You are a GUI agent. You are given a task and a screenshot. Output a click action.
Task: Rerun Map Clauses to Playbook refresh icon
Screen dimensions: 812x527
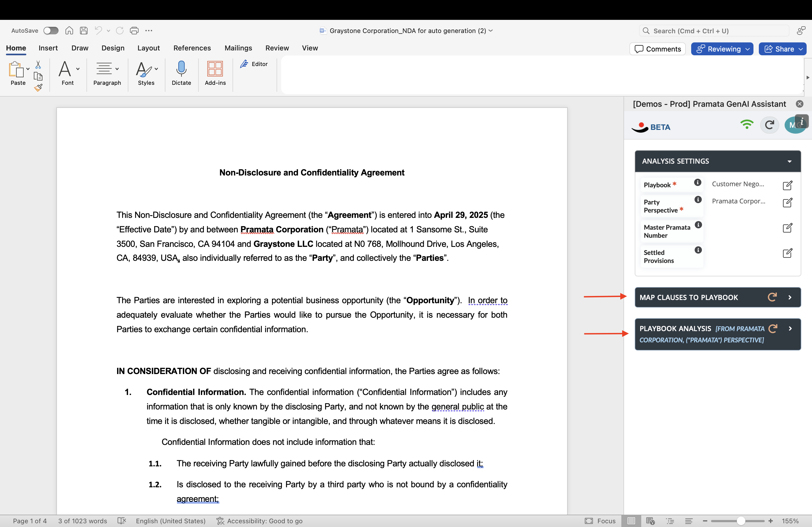pyautogui.click(x=772, y=297)
